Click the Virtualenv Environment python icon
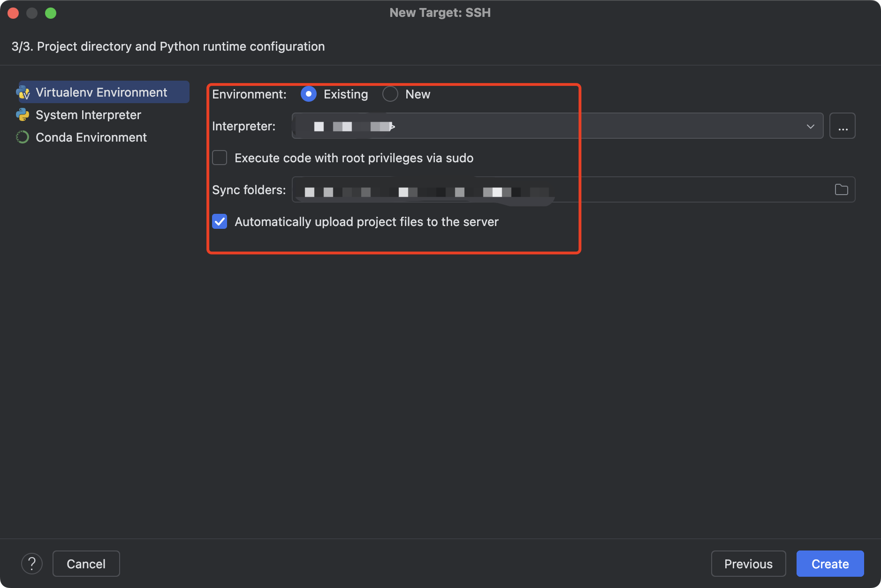The height and width of the screenshot is (588, 881). pyautogui.click(x=23, y=92)
